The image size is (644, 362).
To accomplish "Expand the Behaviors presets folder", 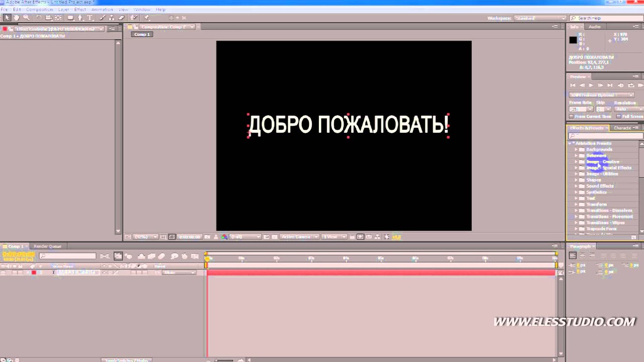I will [576, 155].
